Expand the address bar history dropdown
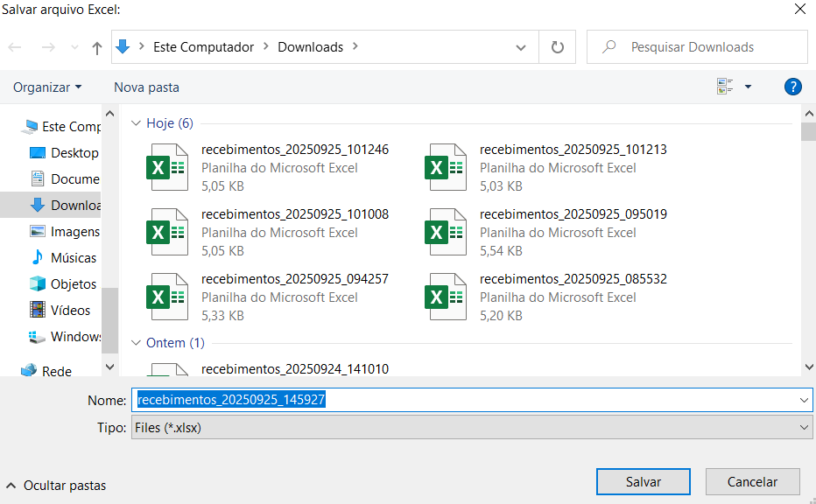This screenshot has width=816, height=504. coord(521,48)
